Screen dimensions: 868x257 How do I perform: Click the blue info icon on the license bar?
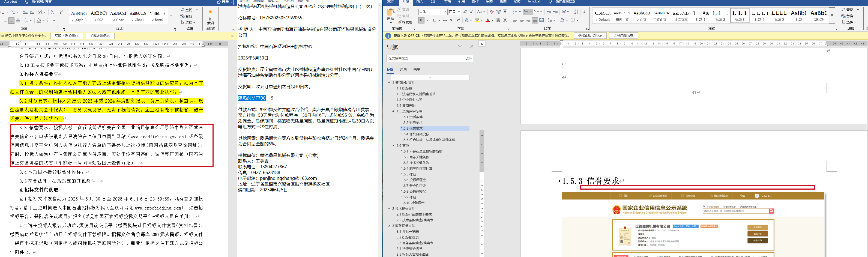point(388,35)
